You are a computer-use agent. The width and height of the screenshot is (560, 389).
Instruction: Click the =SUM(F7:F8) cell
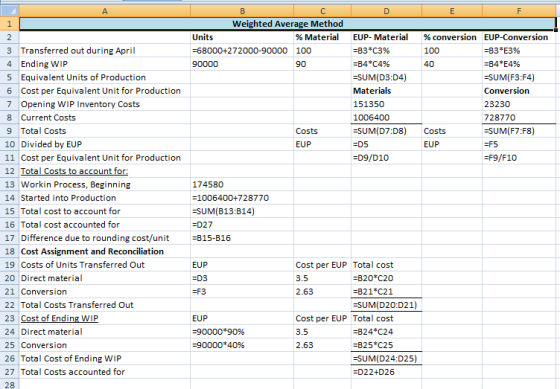click(x=519, y=131)
